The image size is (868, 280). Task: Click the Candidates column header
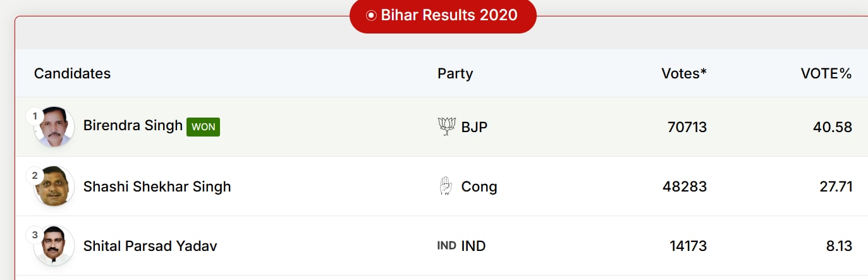(x=72, y=73)
